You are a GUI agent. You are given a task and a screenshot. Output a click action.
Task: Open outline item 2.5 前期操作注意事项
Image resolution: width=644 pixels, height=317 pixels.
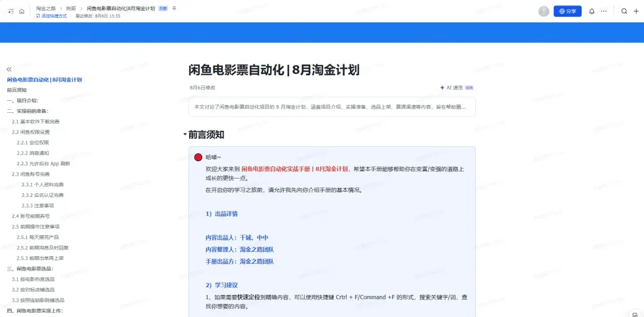tap(36, 226)
